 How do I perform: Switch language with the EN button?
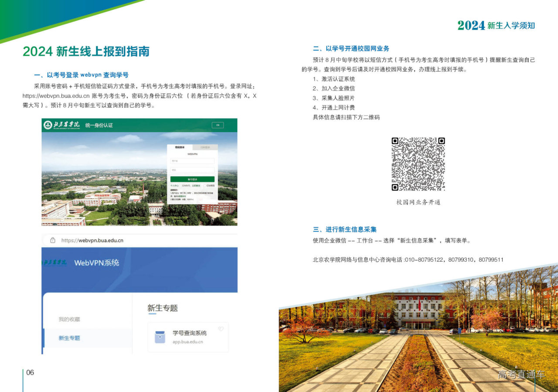pos(218,125)
